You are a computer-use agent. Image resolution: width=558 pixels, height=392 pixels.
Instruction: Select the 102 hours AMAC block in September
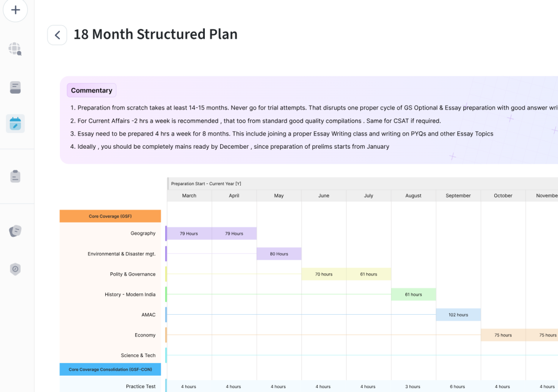coord(458,315)
